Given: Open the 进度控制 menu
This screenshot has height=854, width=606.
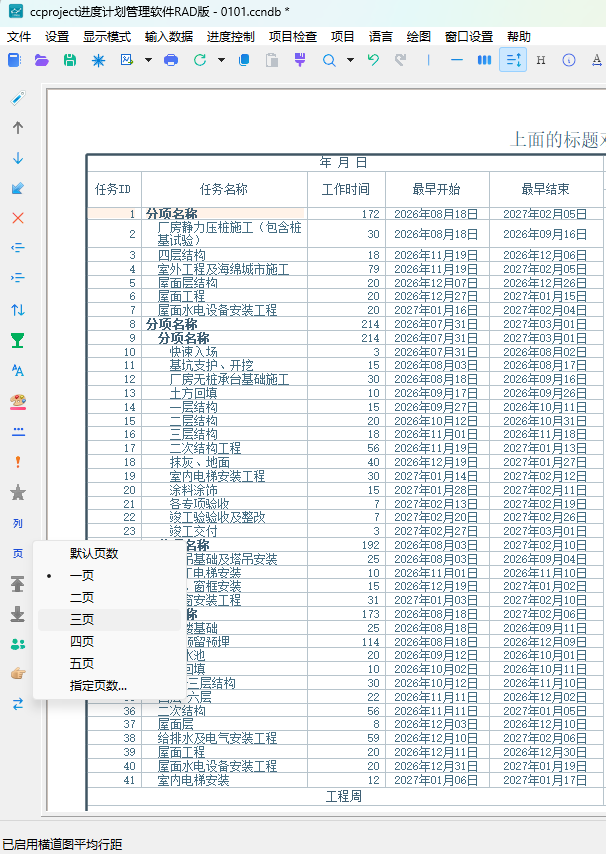Looking at the screenshot, I should click(231, 36).
